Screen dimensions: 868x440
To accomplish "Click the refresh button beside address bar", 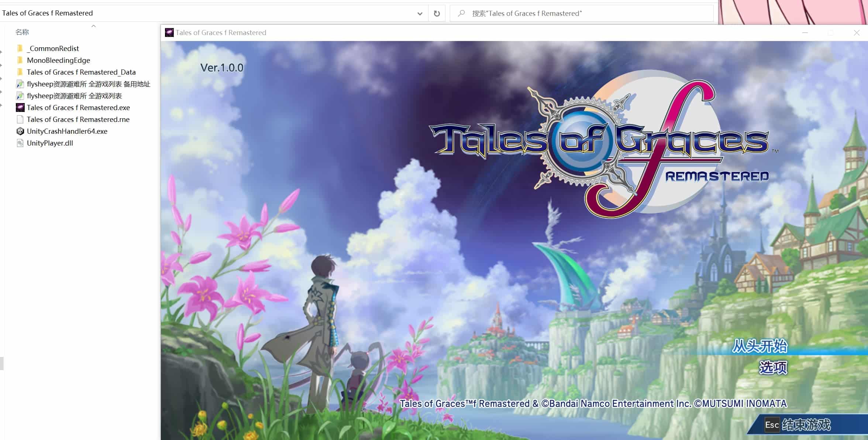I will click(x=437, y=13).
